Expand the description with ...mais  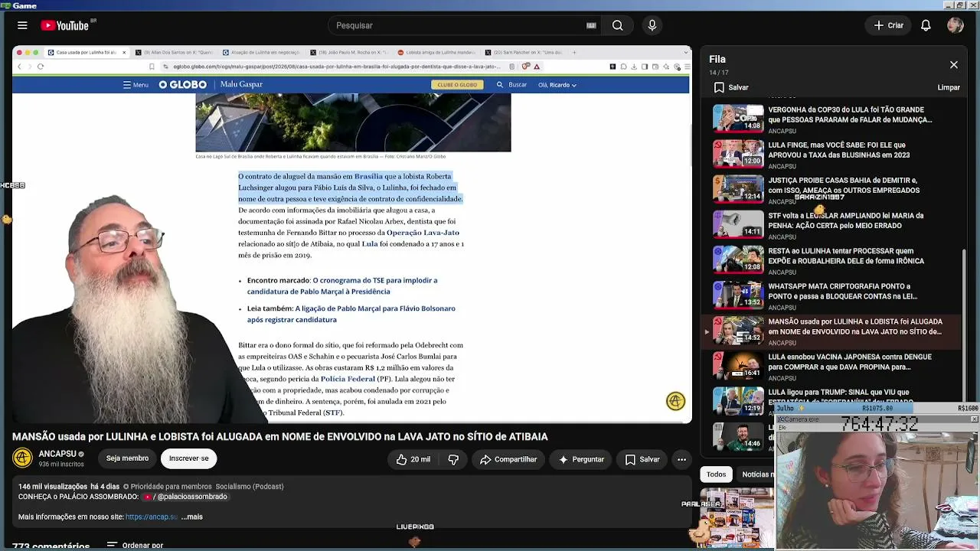(192, 517)
